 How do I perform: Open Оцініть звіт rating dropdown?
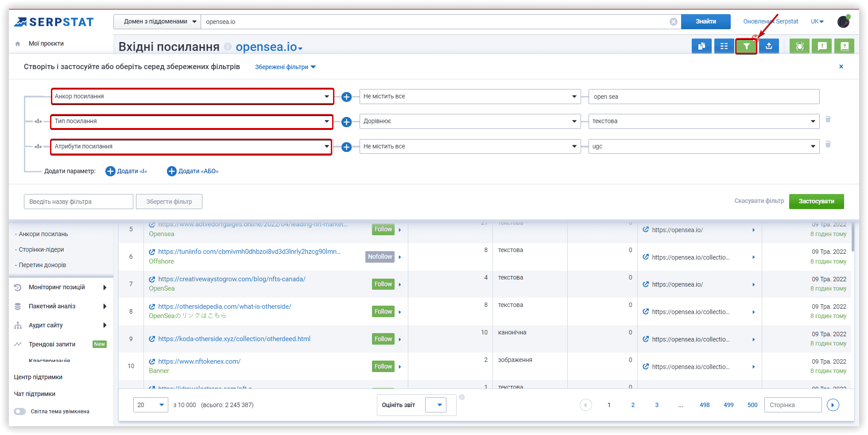point(436,405)
